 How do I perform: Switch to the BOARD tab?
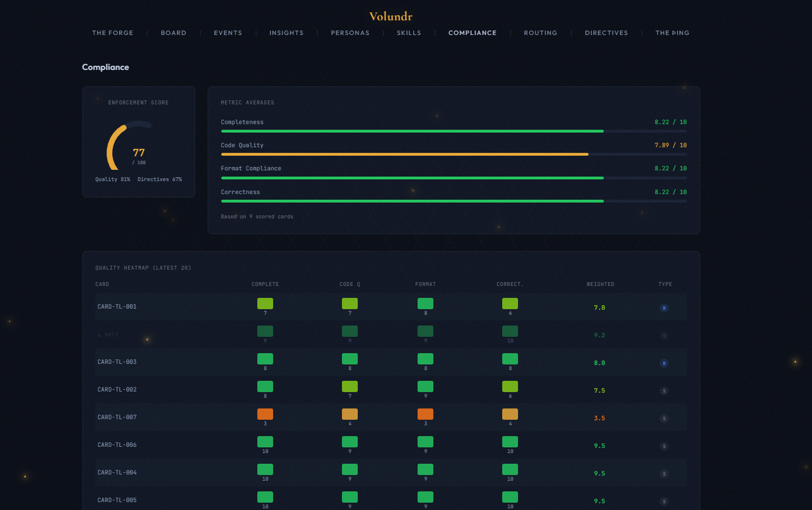tap(173, 33)
